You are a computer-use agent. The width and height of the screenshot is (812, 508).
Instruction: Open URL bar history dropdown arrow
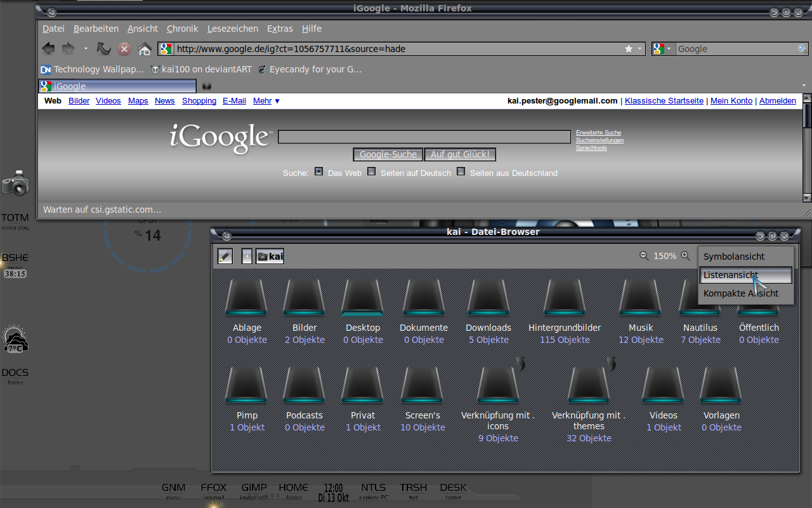[639, 49]
